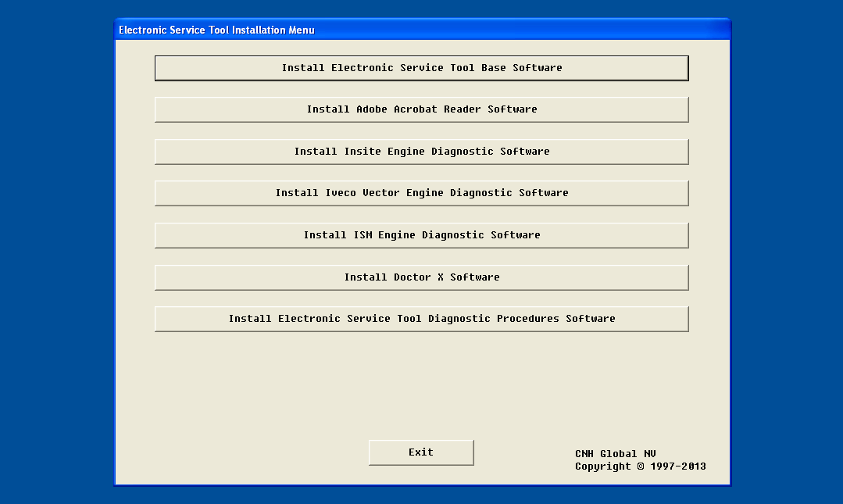
Task: Choose Install Insite Engine Diagnostic Software
Action: click(x=422, y=152)
